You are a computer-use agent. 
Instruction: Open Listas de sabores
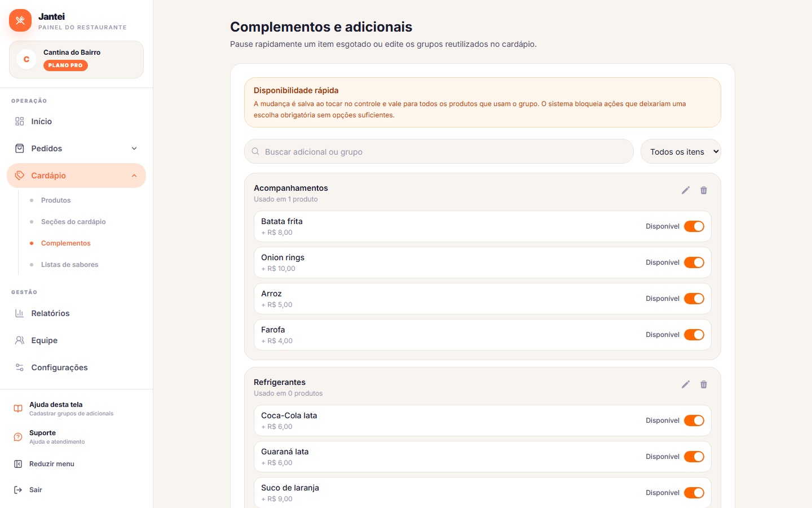(69, 265)
